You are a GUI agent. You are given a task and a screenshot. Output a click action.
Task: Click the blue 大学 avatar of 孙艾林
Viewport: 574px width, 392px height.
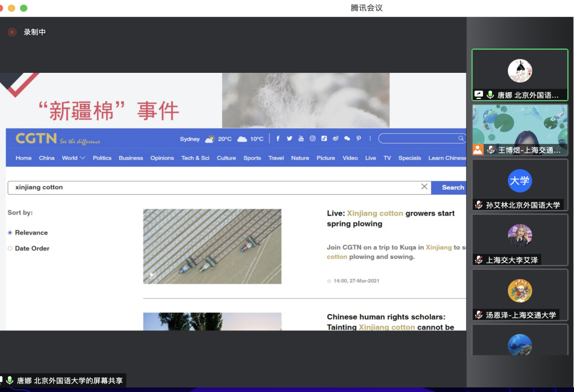[520, 181]
